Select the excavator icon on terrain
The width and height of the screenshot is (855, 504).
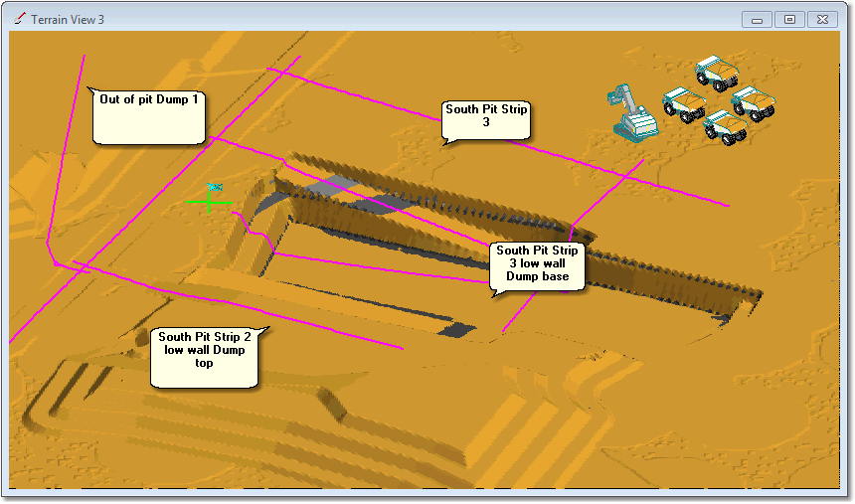[631, 112]
